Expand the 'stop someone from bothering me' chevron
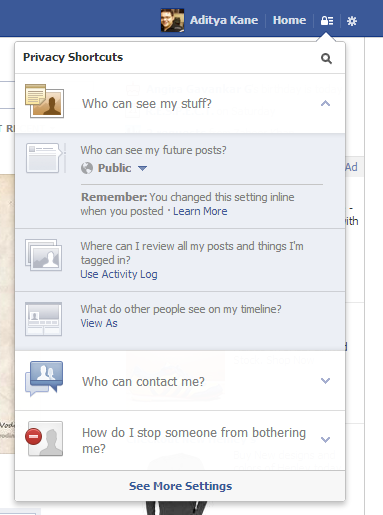Image resolution: width=383 pixels, height=515 pixels. coord(325,440)
